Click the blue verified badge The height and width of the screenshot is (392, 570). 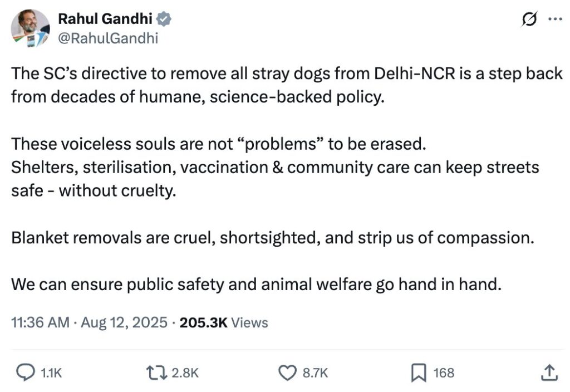coord(163,19)
